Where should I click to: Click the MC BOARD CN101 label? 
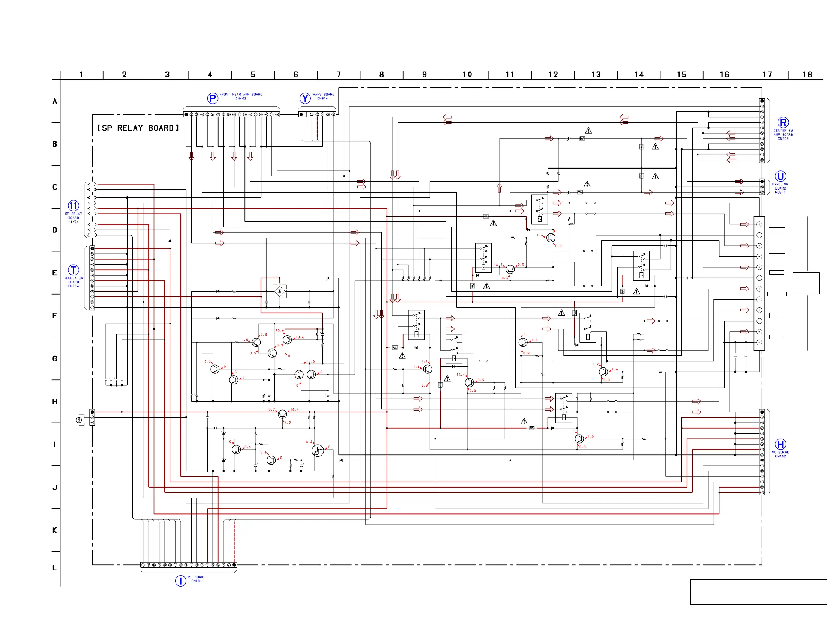coord(196,579)
